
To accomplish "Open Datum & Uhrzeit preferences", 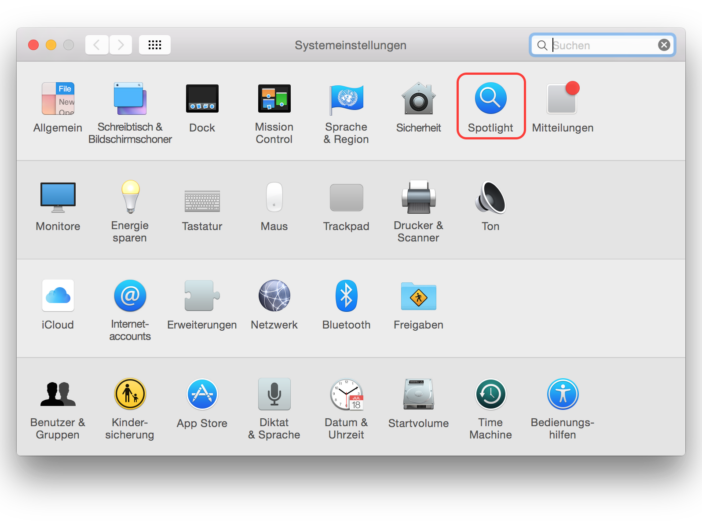I will (346, 408).
